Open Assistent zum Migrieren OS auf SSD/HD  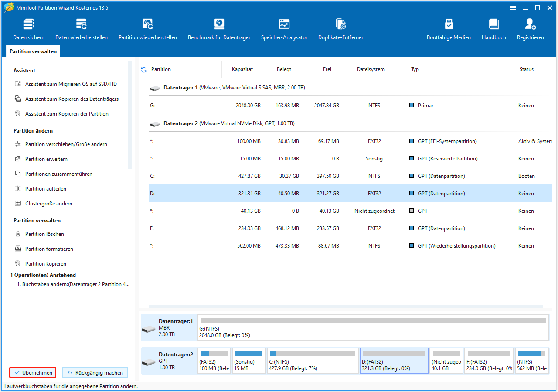[71, 84]
